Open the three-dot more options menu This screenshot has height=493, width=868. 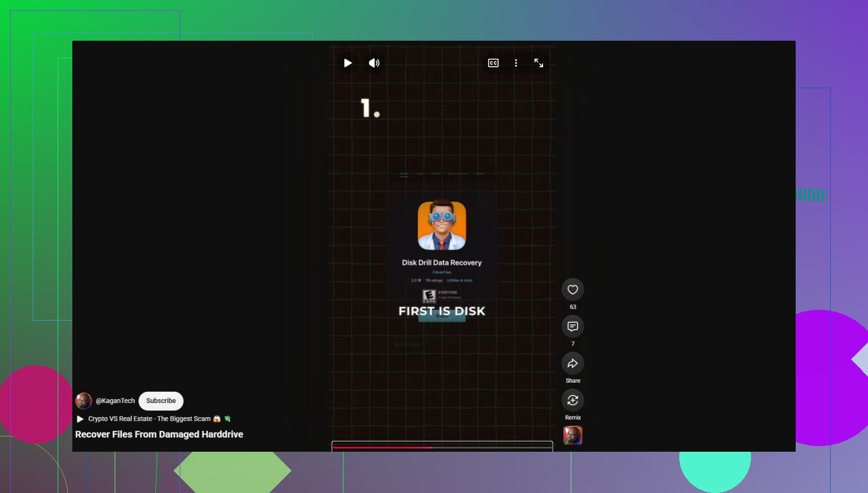tap(516, 63)
